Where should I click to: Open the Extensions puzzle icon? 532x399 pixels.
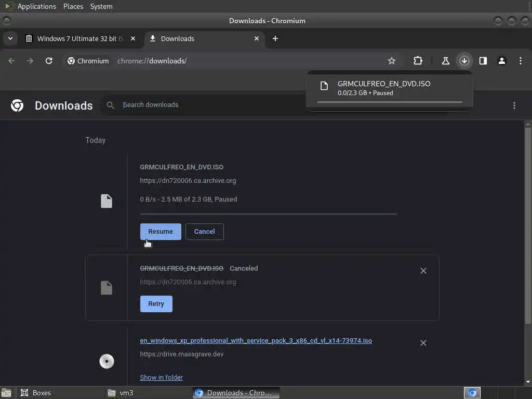point(418,61)
